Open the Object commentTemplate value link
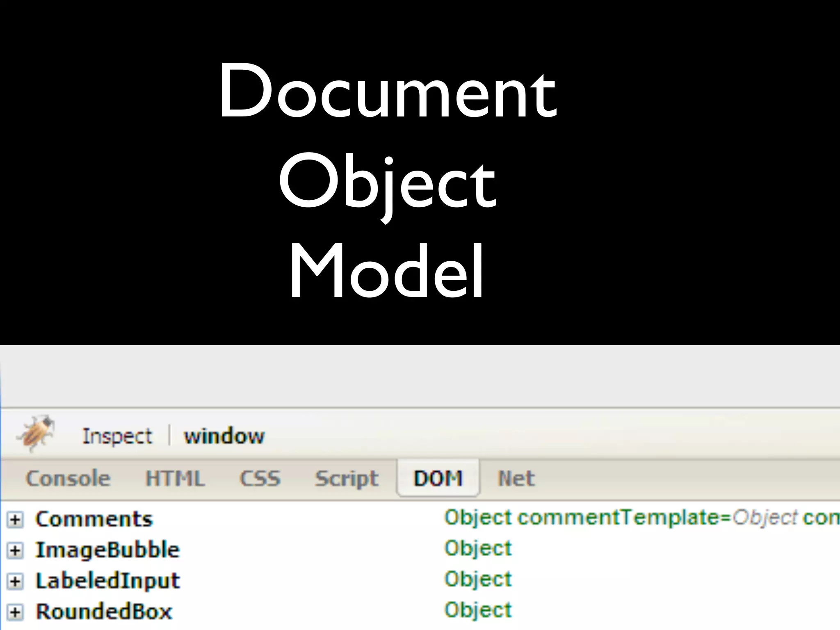Image resolution: width=840 pixels, height=630 pixels. tap(642, 518)
